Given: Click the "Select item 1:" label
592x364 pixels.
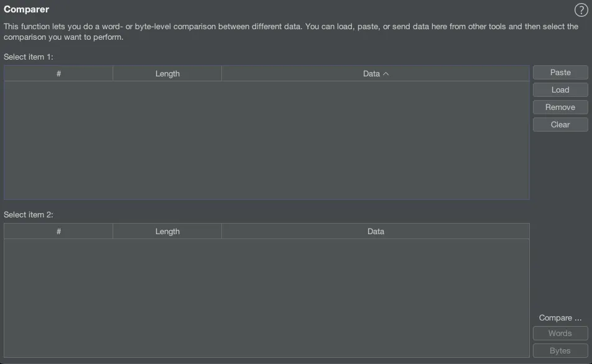Looking at the screenshot, I should (x=29, y=57).
